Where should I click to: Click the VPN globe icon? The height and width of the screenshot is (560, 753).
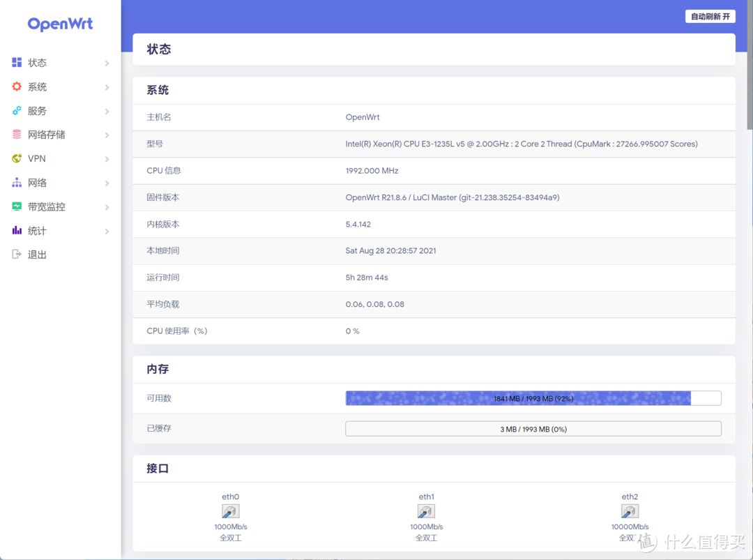pos(17,158)
